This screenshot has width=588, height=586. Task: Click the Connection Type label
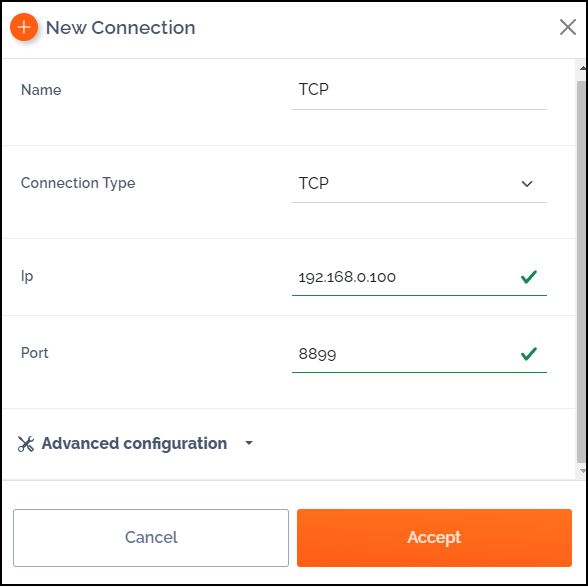(78, 183)
